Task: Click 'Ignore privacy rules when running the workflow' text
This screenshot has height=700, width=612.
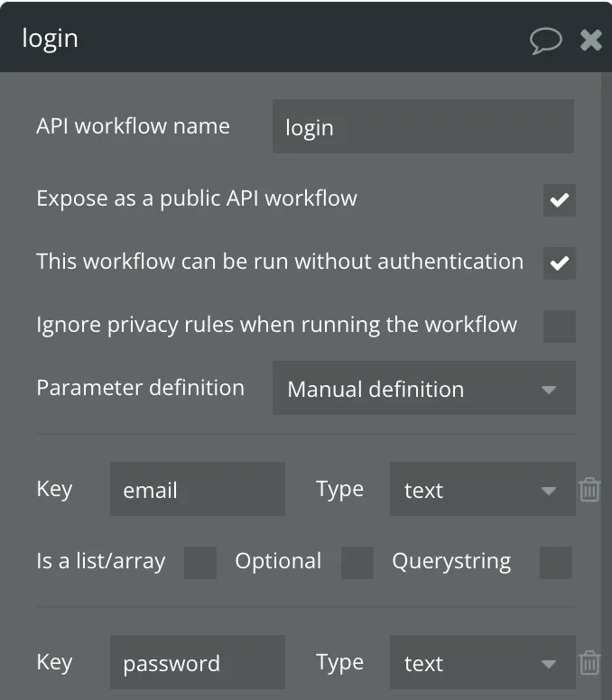Action: tap(276, 325)
